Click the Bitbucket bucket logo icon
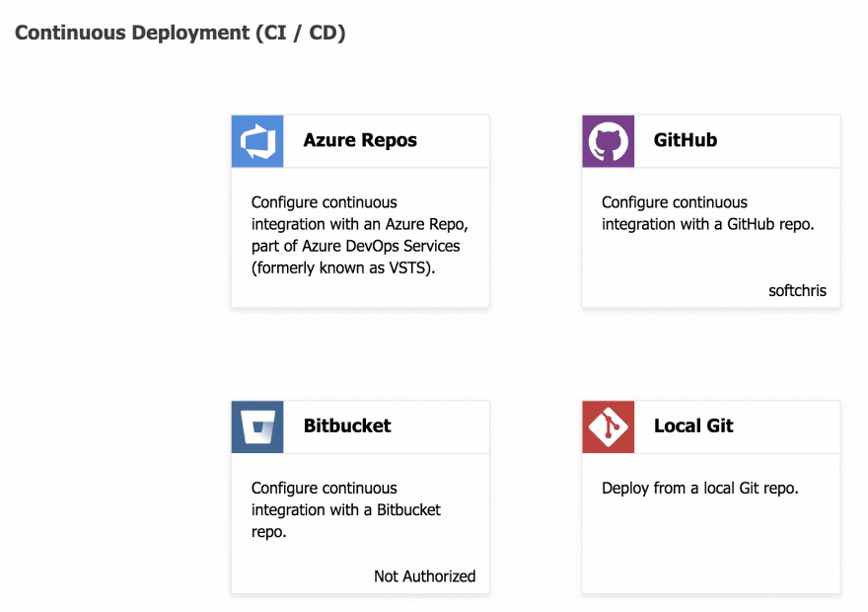 pos(256,426)
